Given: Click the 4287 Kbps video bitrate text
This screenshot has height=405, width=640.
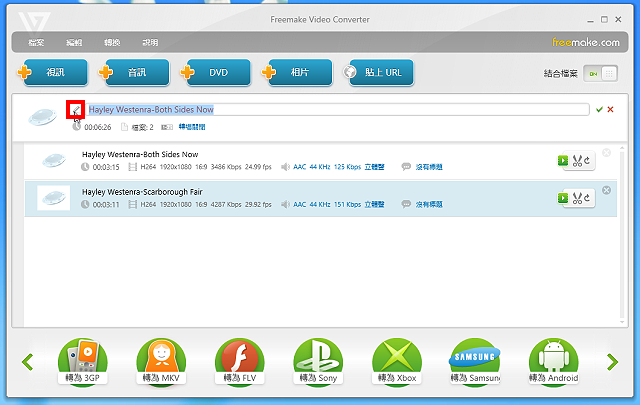Looking at the screenshot, I should pyautogui.click(x=226, y=205).
